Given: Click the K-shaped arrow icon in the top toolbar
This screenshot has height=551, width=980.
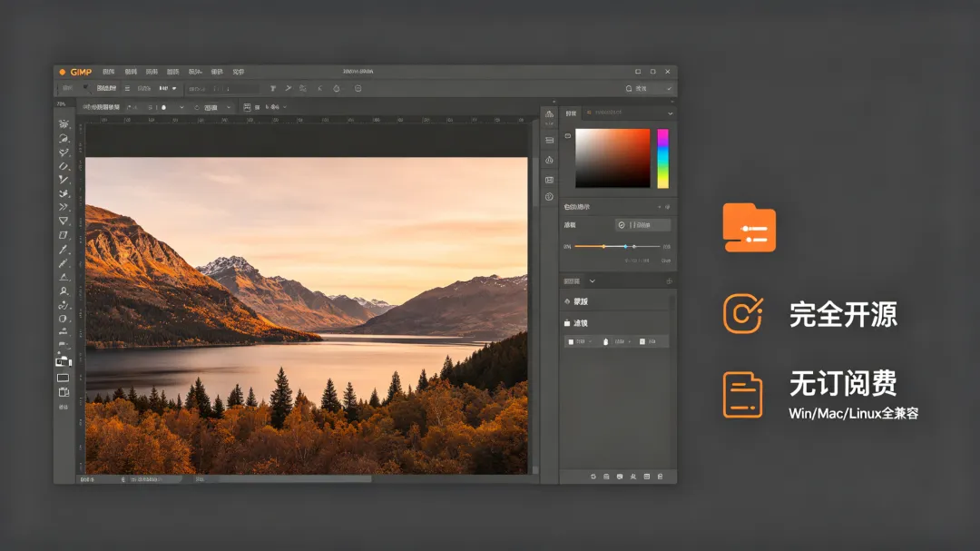Looking at the screenshot, I should [x=320, y=89].
